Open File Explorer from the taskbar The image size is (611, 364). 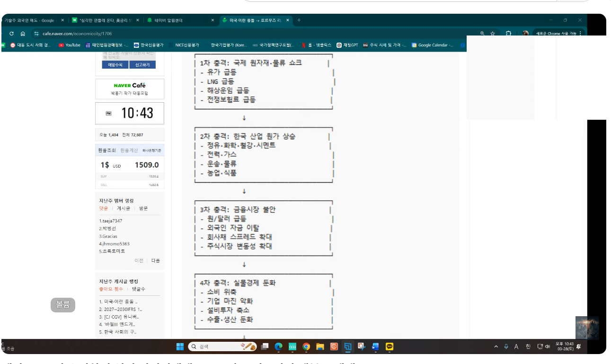point(320,346)
